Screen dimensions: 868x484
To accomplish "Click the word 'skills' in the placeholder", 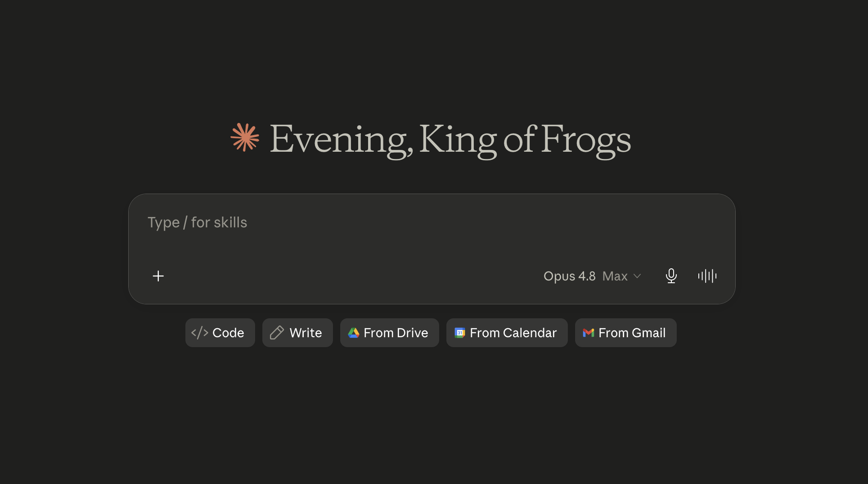I will (230, 222).
